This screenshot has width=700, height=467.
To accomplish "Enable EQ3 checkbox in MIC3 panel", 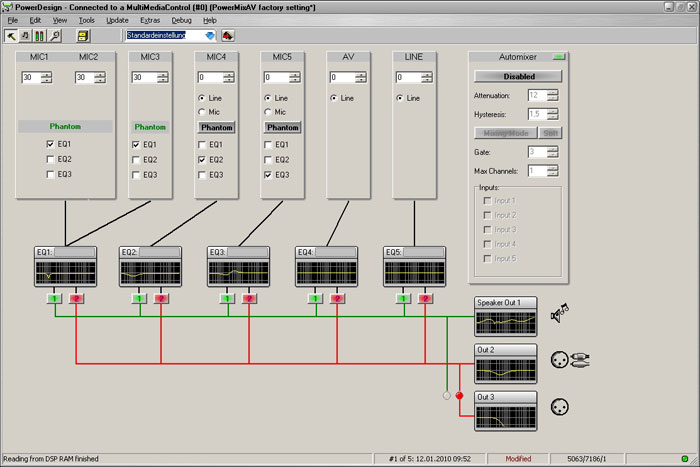I will coord(136,175).
